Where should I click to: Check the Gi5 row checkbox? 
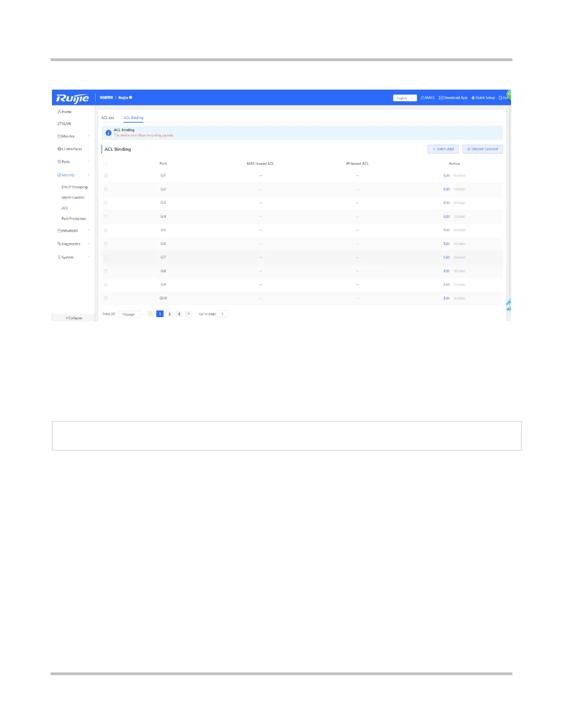(x=105, y=230)
